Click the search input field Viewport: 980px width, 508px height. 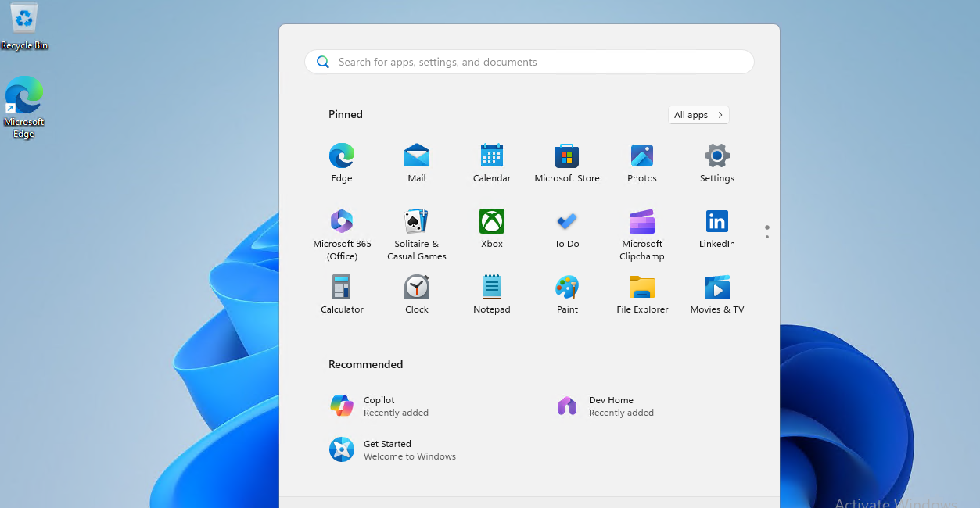tap(529, 61)
